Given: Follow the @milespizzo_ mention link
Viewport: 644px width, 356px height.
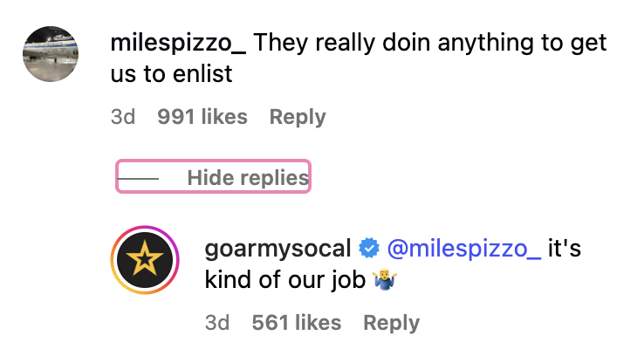Looking at the screenshot, I should (464, 249).
